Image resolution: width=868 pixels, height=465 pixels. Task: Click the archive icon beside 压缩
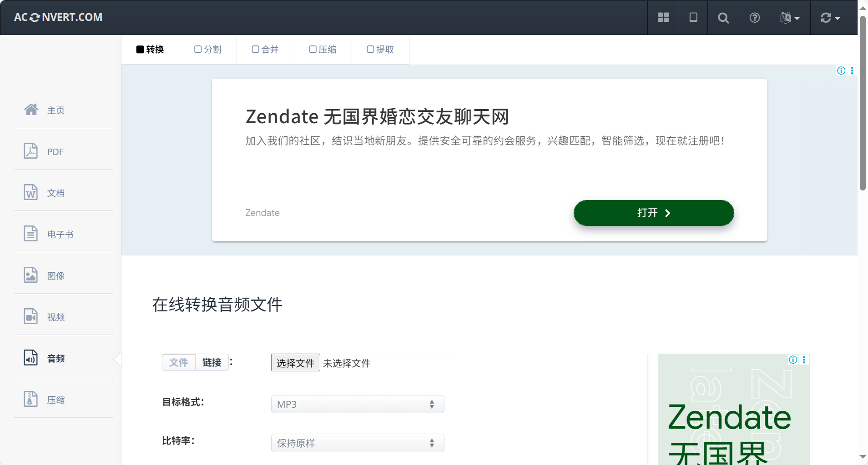pyautogui.click(x=30, y=399)
